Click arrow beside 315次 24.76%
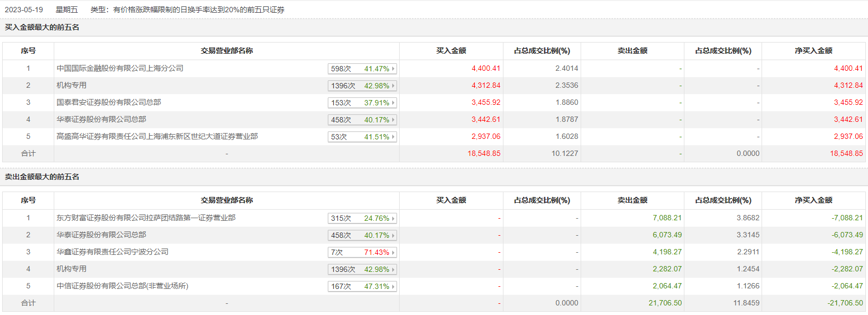Viewport: 868px width, 315px height. (x=393, y=218)
